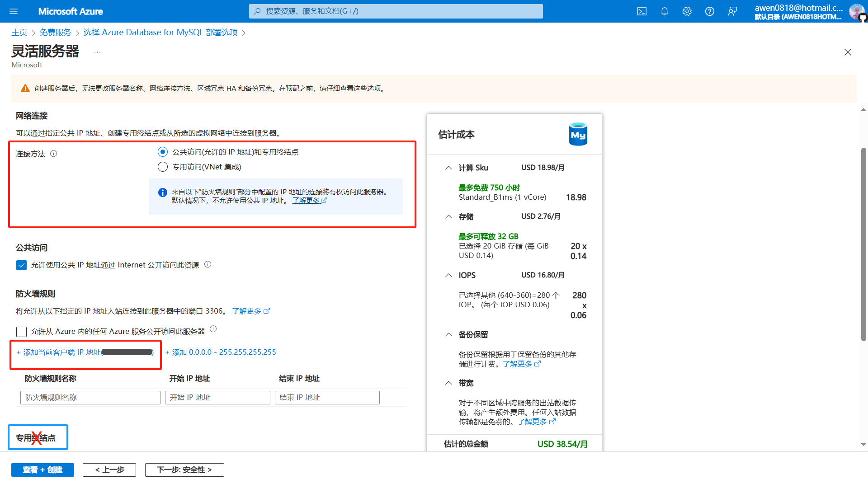The height and width of the screenshot is (488, 868).
Task: Open 了解更多 link under 备份保留
Action: [x=522, y=364]
